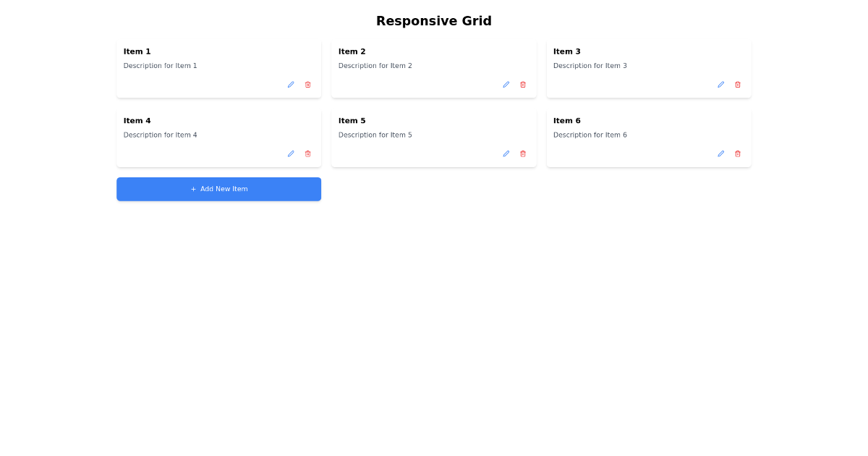Select the edit icon on Item 5
868x456 pixels.
506,153
